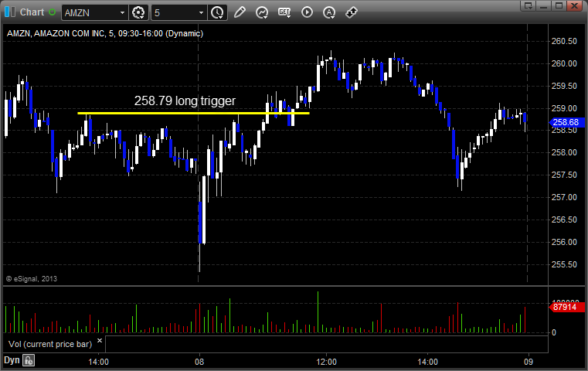This screenshot has height=371, width=588.
Task: Click the blue 258.68 current price label
Action: point(566,122)
